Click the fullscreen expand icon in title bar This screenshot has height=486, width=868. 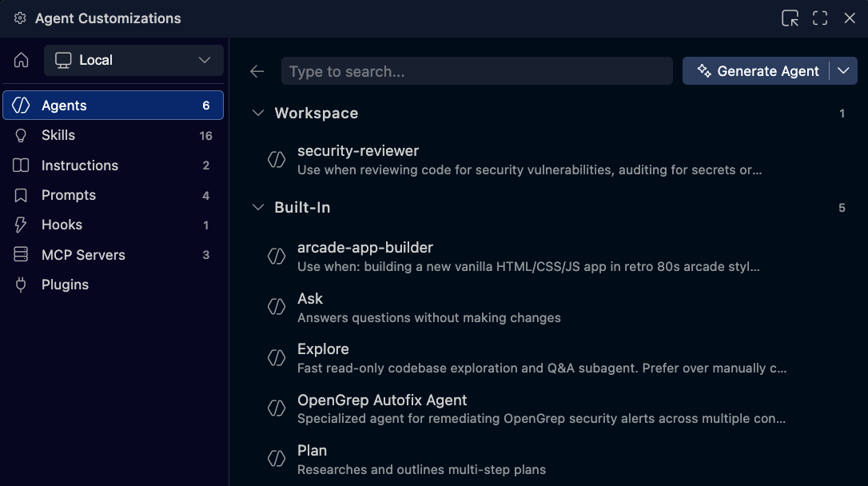tap(819, 18)
